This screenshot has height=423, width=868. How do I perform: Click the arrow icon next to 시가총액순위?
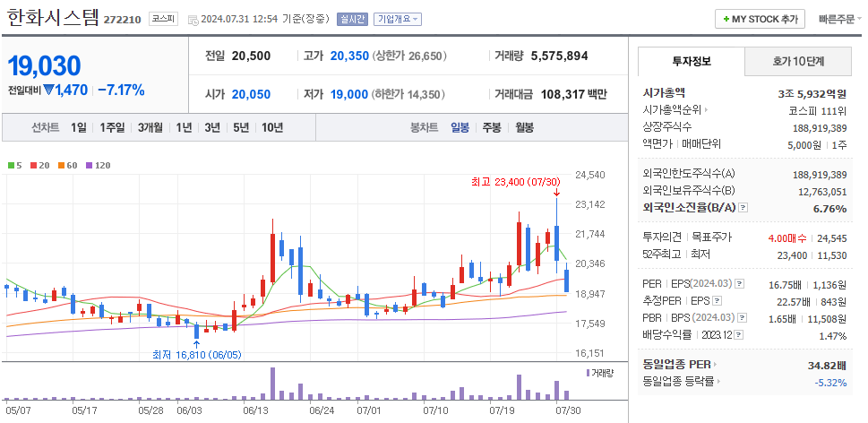pyautogui.click(x=706, y=110)
